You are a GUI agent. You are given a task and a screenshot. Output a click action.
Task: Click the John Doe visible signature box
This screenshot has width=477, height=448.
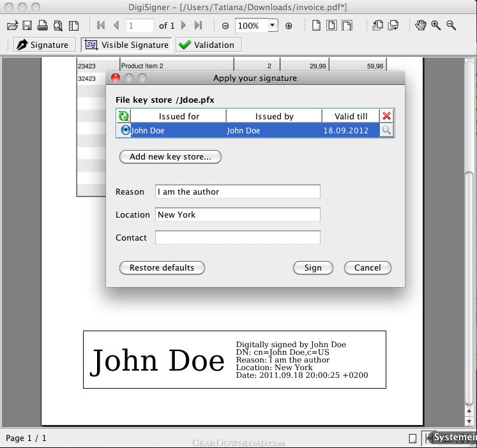[x=234, y=359]
